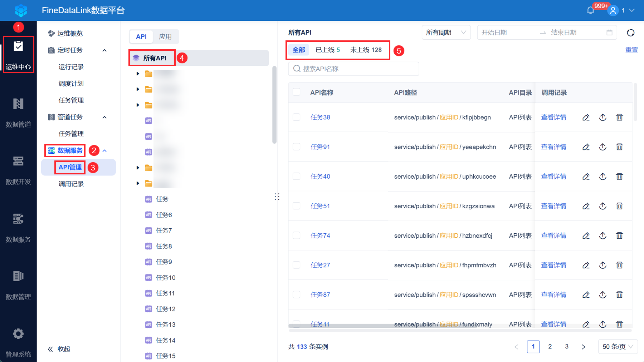Image resolution: width=644 pixels, height=362 pixels.
Task: Check the checkbox for 任务40
Action: [297, 176]
